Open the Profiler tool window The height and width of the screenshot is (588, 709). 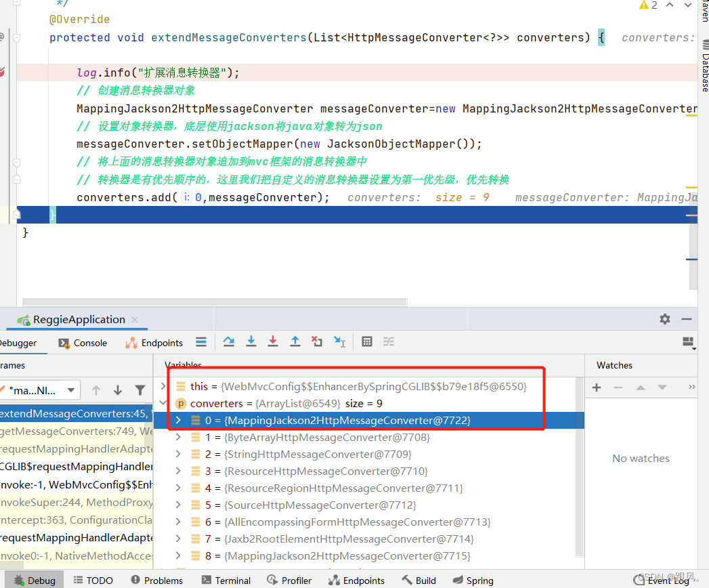coord(289,580)
